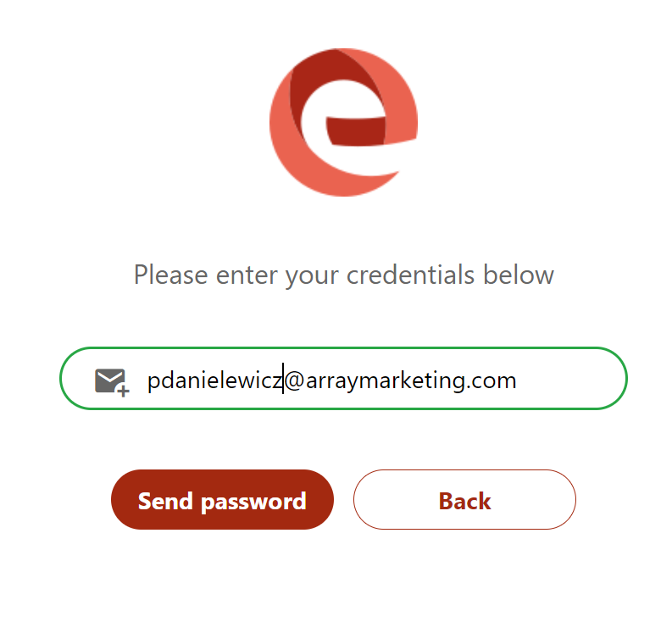Click the dark red crossbar of the 'e' logo
Viewport: 672px width, 622px height.
(x=356, y=131)
